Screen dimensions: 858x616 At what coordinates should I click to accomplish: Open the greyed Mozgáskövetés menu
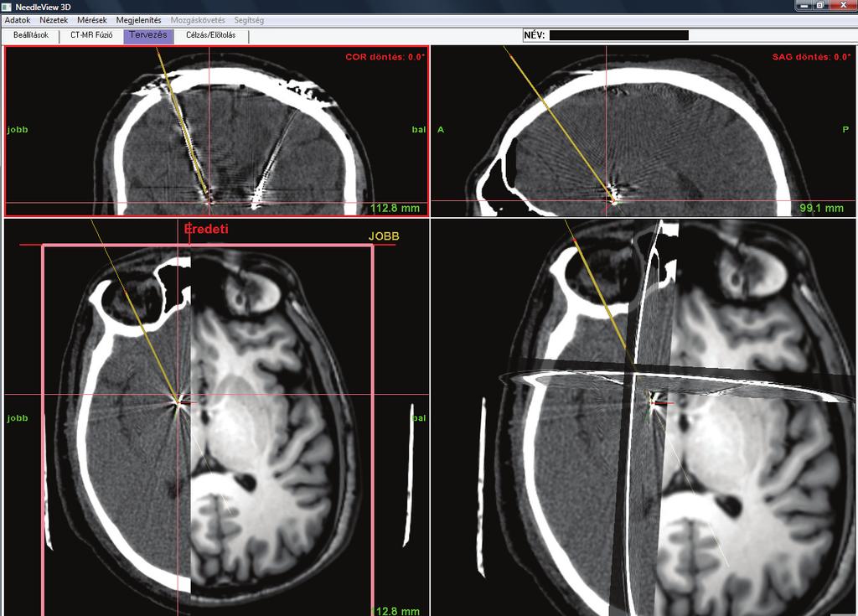click(x=198, y=20)
